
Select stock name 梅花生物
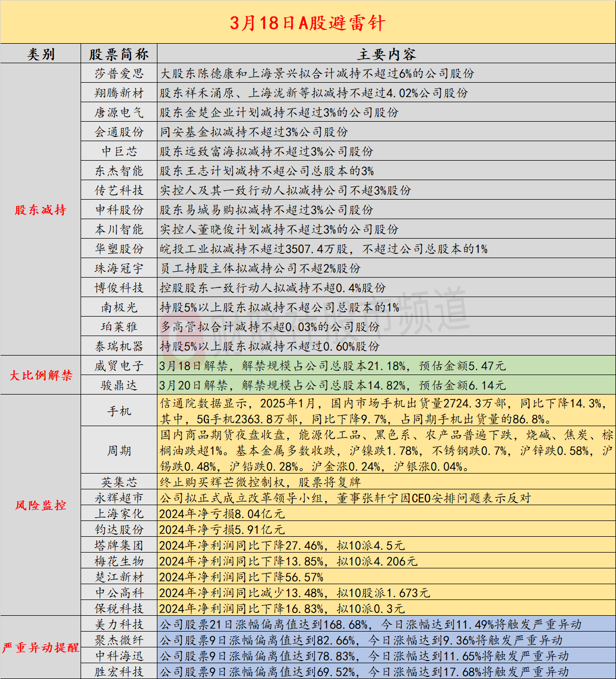(x=119, y=561)
